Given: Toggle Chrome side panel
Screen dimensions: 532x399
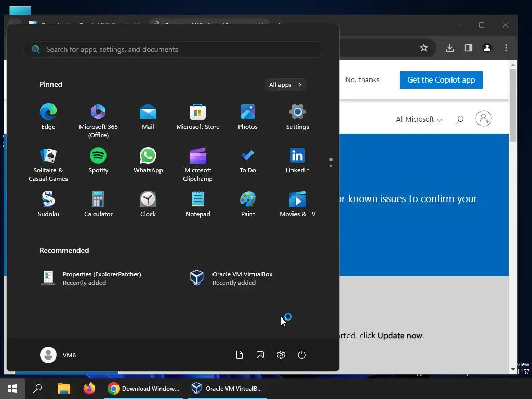Looking at the screenshot, I should (469, 48).
